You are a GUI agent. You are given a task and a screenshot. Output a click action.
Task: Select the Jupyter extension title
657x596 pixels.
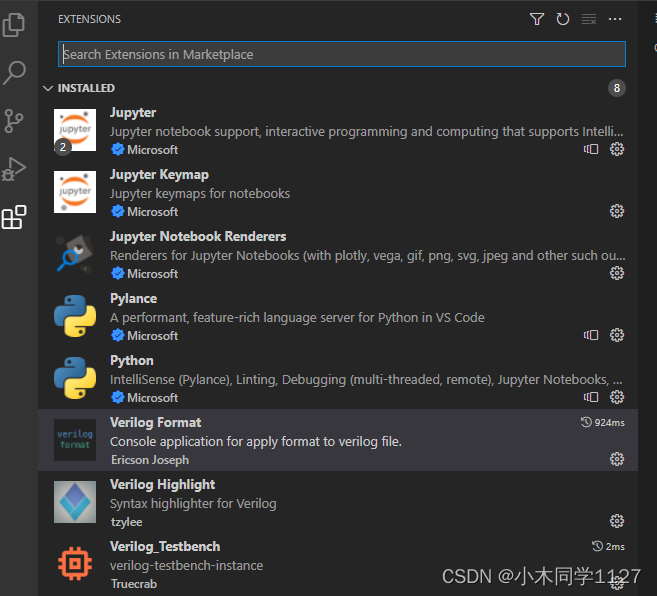pyautogui.click(x=133, y=112)
